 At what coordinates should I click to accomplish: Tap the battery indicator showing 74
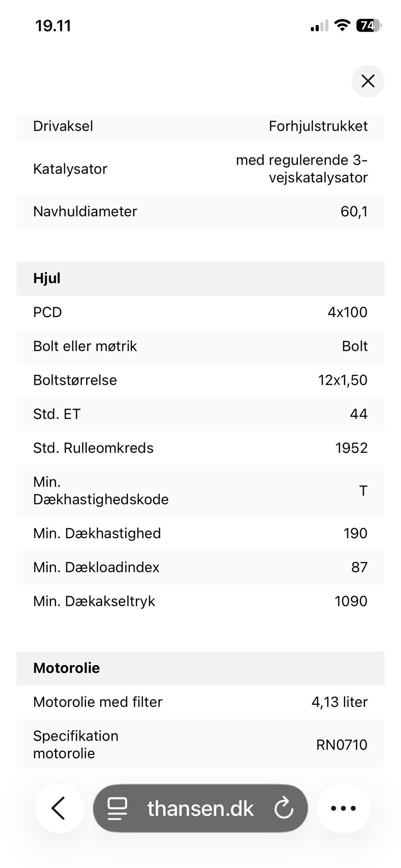369,26
